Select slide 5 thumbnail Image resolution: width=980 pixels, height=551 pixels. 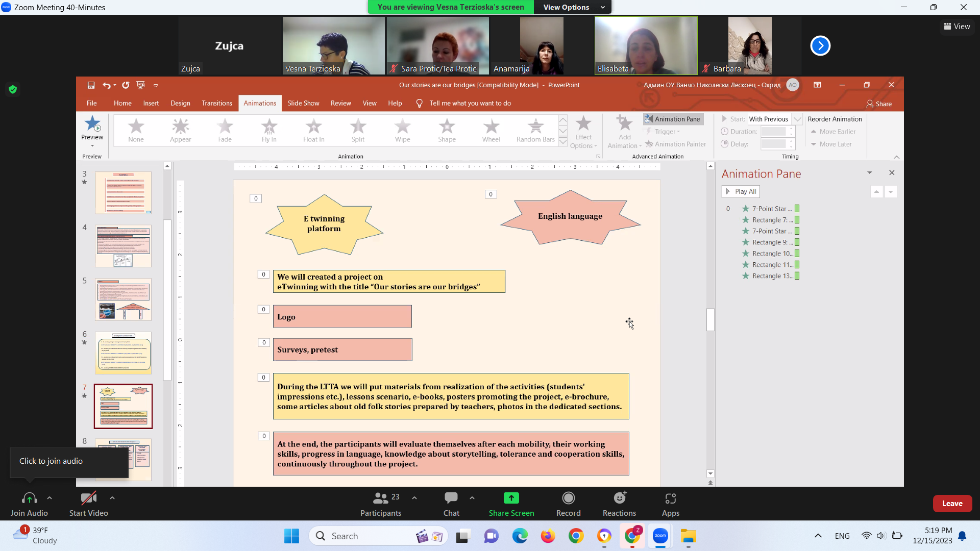(123, 299)
